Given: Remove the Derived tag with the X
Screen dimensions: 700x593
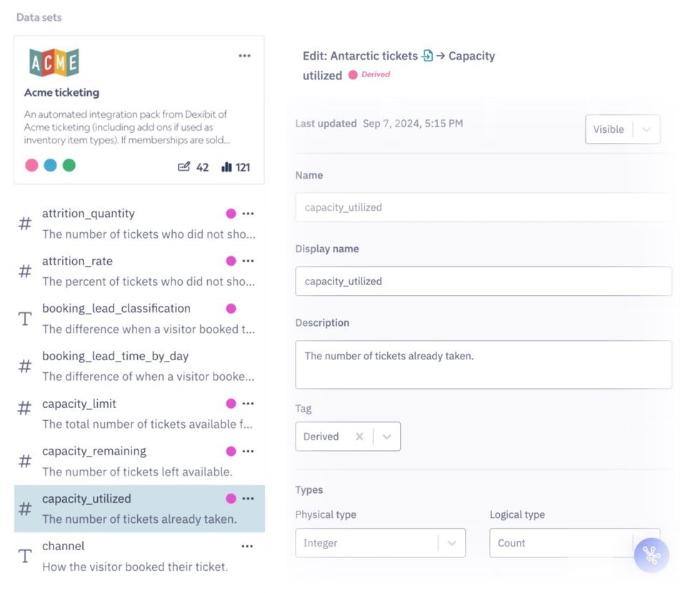Looking at the screenshot, I should click(359, 437).
